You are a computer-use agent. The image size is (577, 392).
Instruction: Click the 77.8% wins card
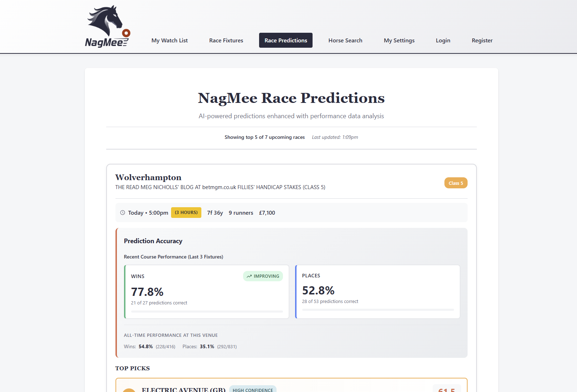(x=207, y=292)
